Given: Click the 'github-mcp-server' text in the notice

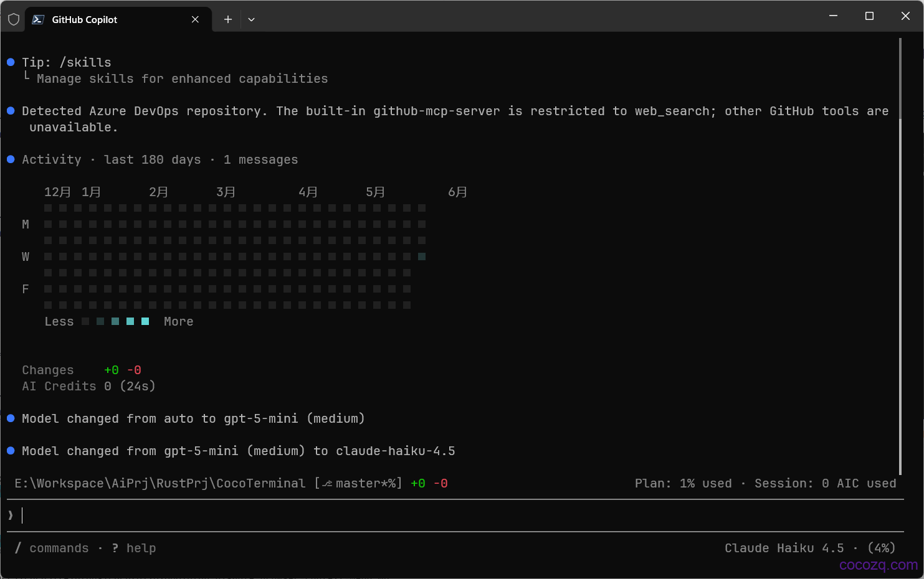Looking at the screenshot, I should (437, 111).
